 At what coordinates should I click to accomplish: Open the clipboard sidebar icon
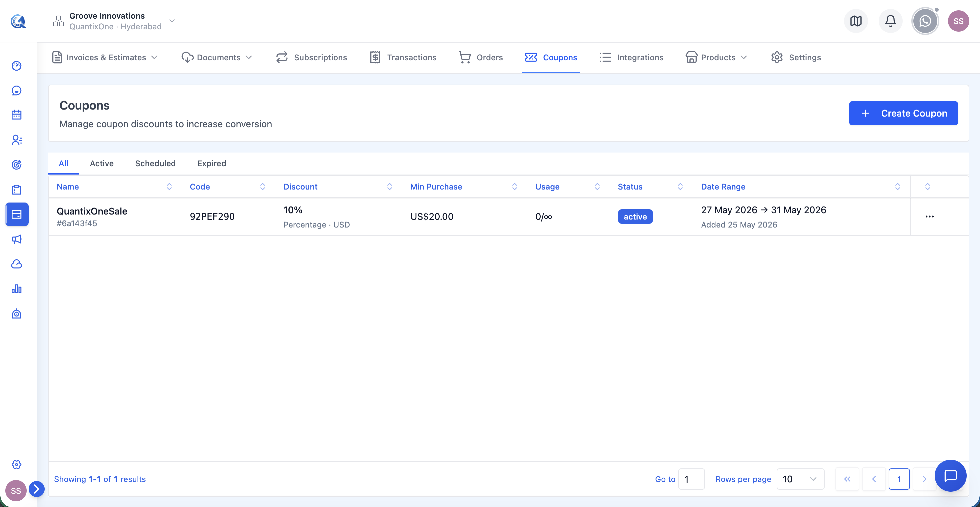tap(16, 189)
